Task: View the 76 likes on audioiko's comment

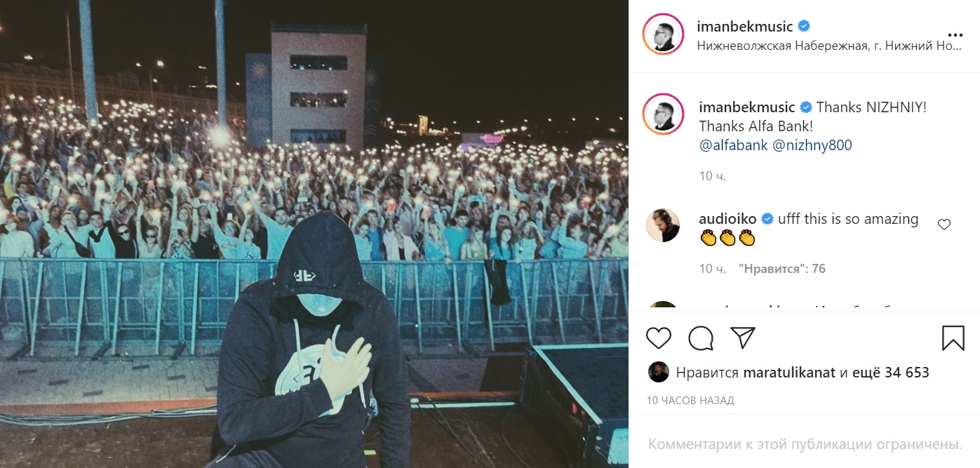Action: (x=782, y=269)
